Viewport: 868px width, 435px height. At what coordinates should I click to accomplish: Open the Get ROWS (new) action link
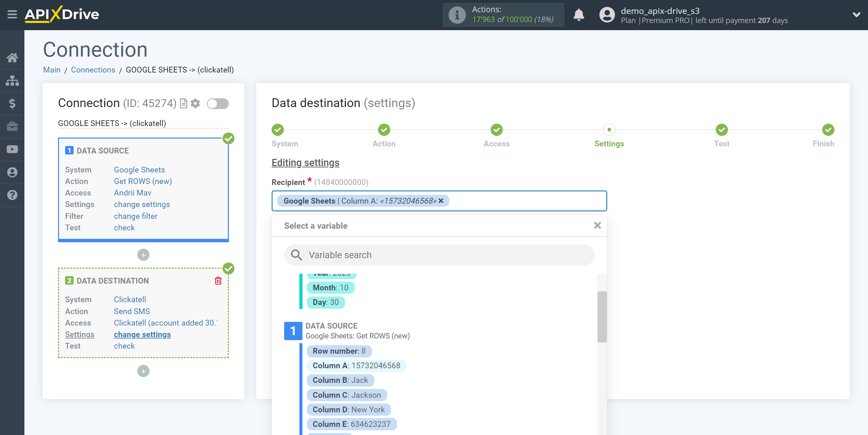click(143, 181)
